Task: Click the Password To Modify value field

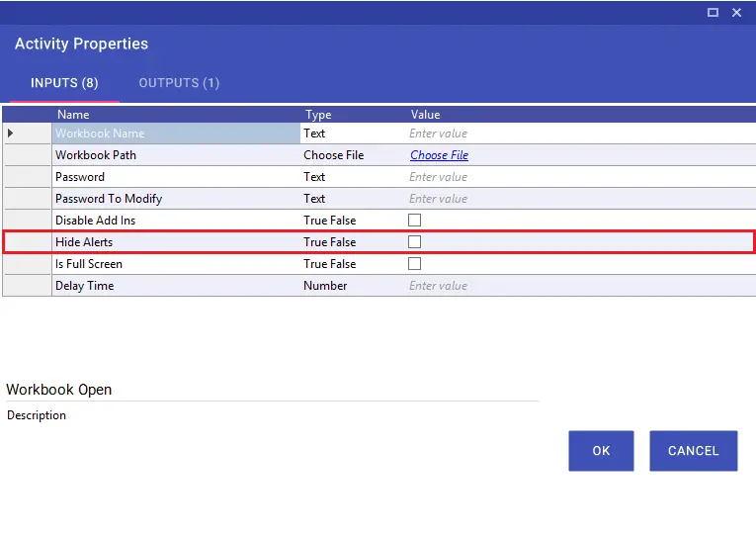Action: 581,199
